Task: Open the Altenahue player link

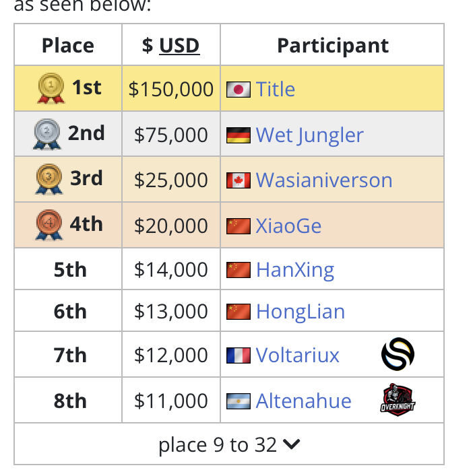Action: [303, 401]
